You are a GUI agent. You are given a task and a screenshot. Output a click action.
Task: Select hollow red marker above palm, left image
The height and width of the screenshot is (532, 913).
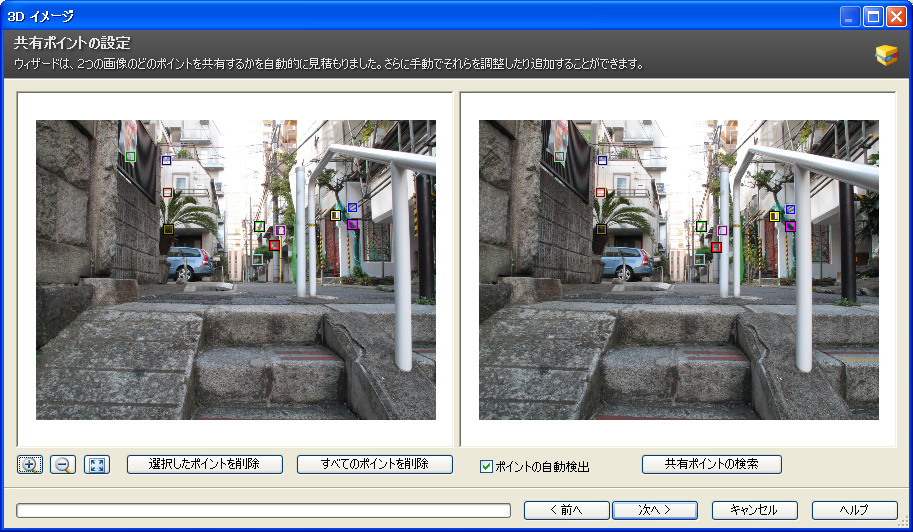tap(168, 192)
